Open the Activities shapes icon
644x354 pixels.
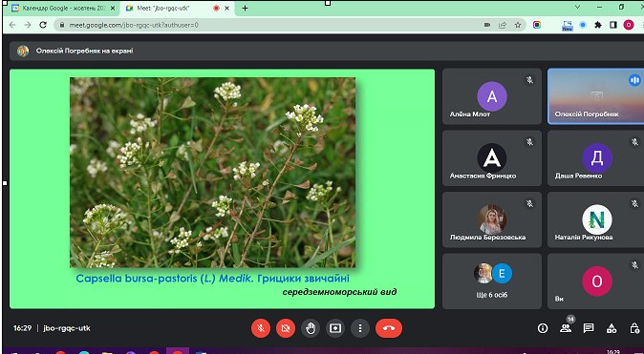click(612, 328)
